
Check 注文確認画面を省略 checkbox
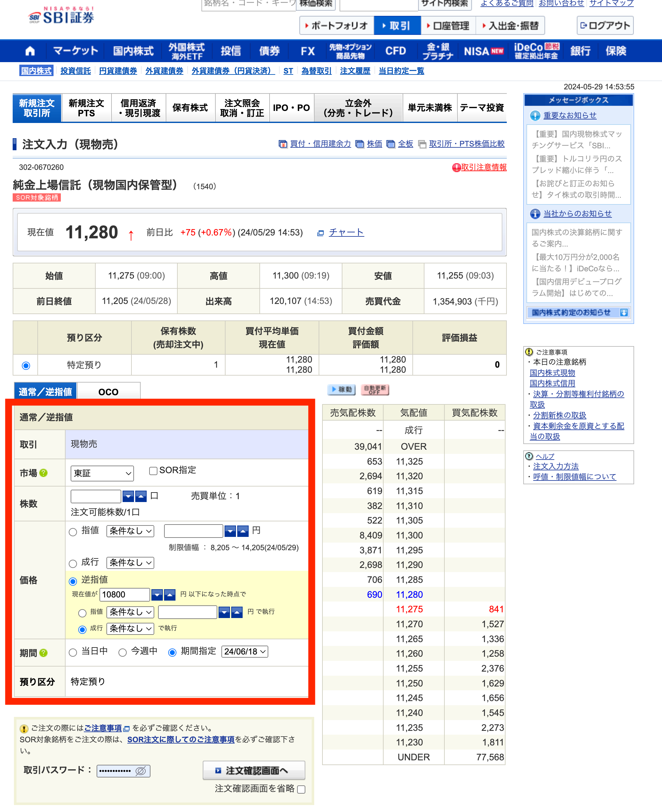pos(301,789)
